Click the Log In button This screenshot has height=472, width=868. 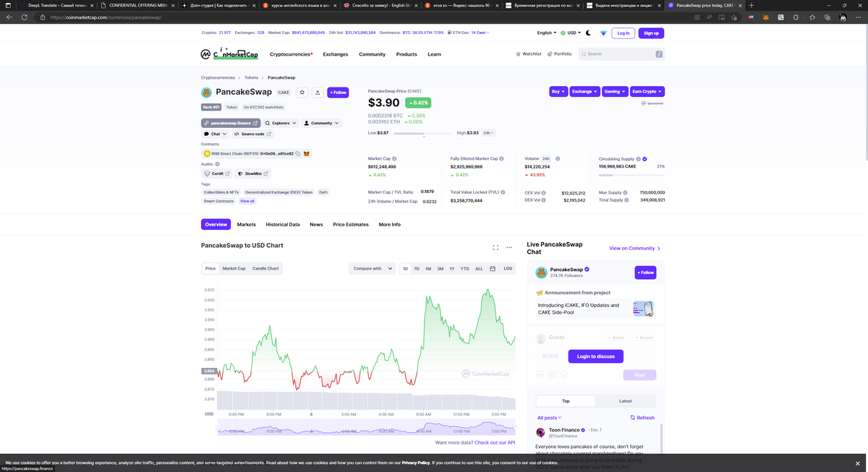point(623,33)
